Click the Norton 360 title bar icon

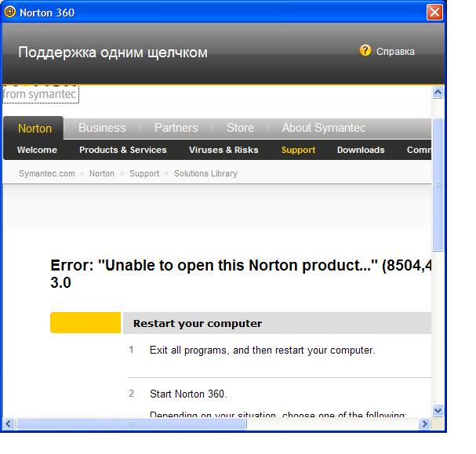[9, 12]
